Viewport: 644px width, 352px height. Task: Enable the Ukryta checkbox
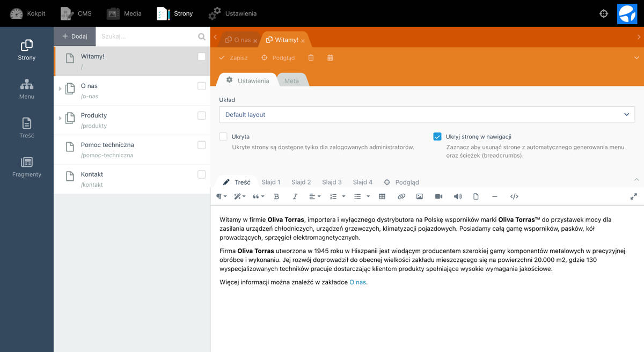pyautogui.click(x=223, y=137)
